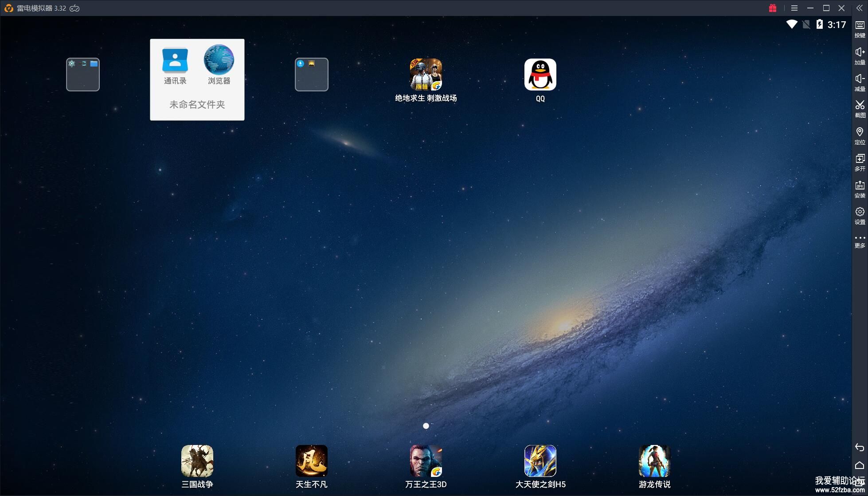This screenshot has width=868, height=496.
Task: Click the 雷电模拟器 logo icon
Action: pos(8,8)
